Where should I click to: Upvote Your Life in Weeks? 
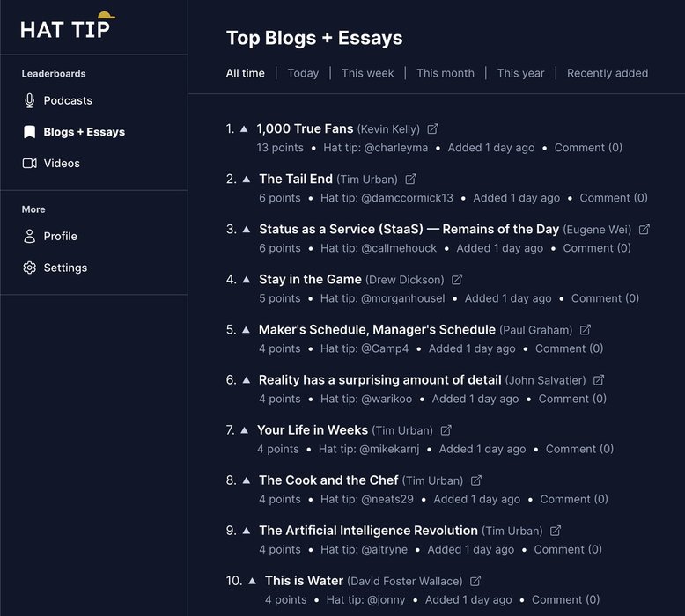(245, 430)
